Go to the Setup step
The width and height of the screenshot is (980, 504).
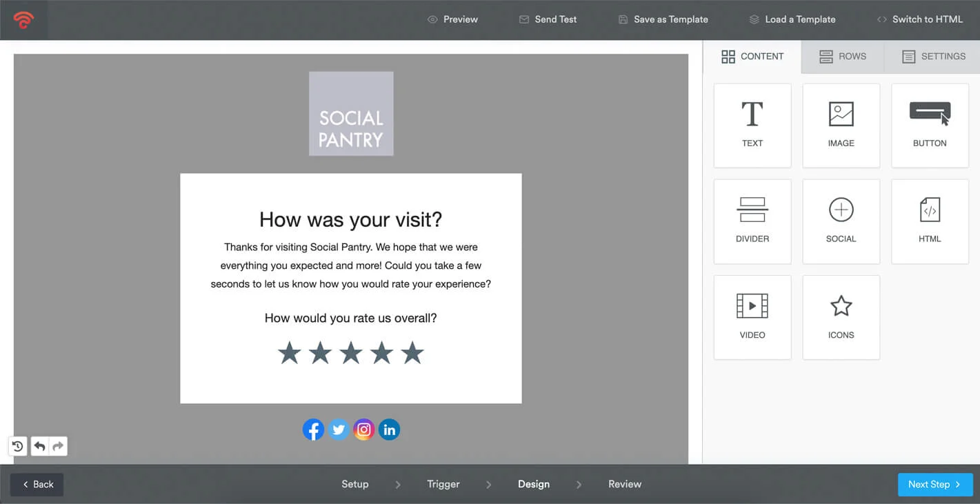click(355, 484)
